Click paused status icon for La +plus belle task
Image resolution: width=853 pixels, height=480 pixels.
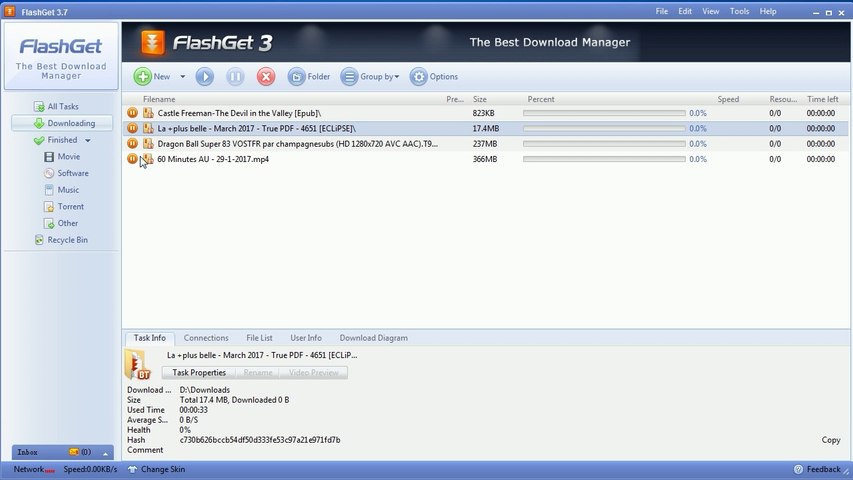(x=132, y=128)
